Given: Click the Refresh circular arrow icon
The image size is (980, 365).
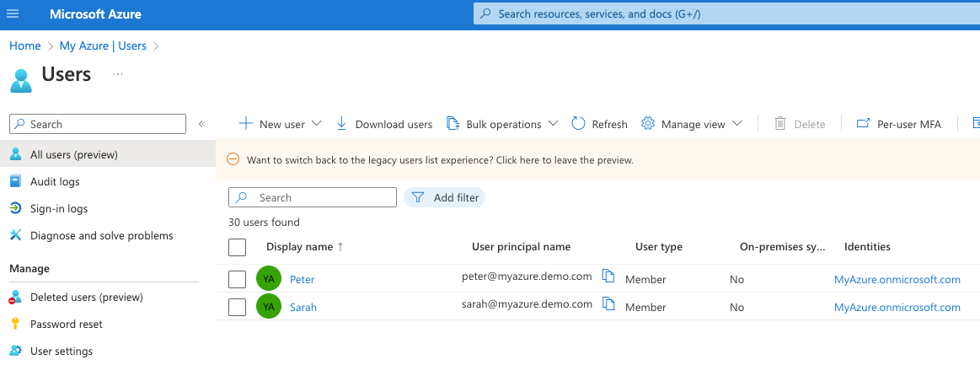Looking at the screenshot, I should point(579,124).
